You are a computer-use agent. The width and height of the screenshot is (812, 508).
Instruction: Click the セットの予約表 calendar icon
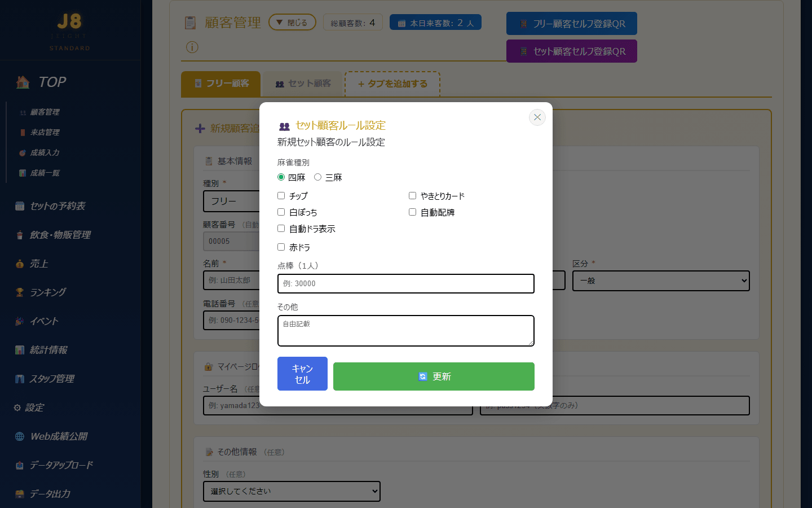[x=20, y=206]
